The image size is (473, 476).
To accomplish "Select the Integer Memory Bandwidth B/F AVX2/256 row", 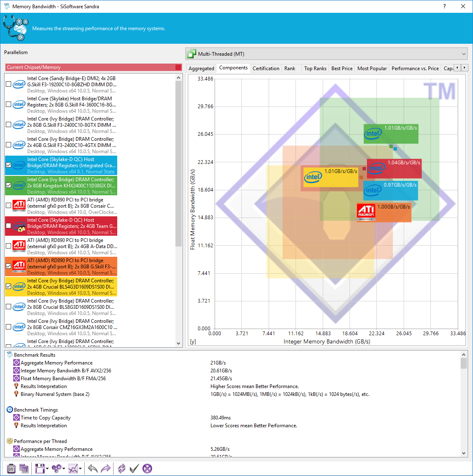I will [x=233, y=371].
